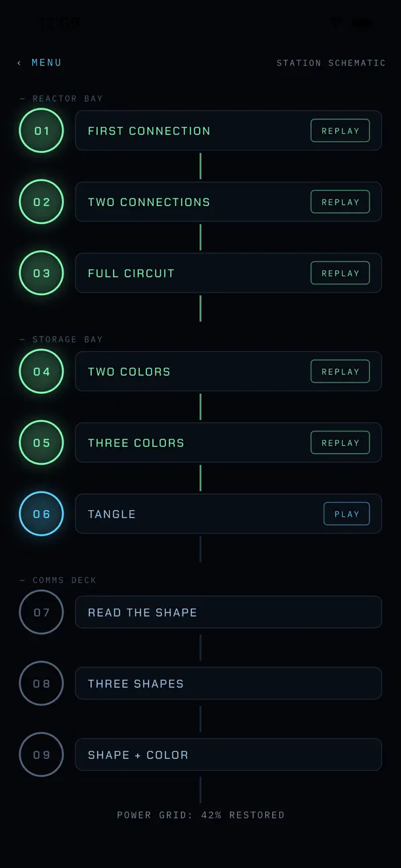The image size is (401, 868).
Task: Tap the level 01 circular node
Action: point(41,130)
